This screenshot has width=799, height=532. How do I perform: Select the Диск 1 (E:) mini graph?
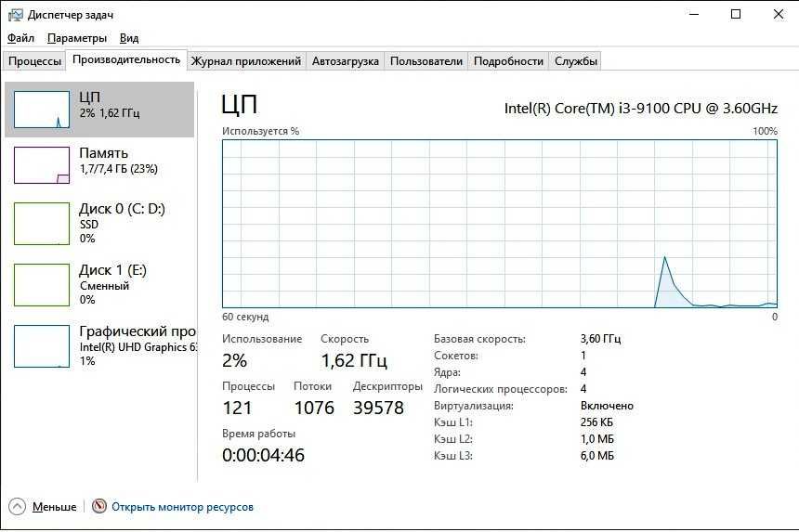pos(42,285)
